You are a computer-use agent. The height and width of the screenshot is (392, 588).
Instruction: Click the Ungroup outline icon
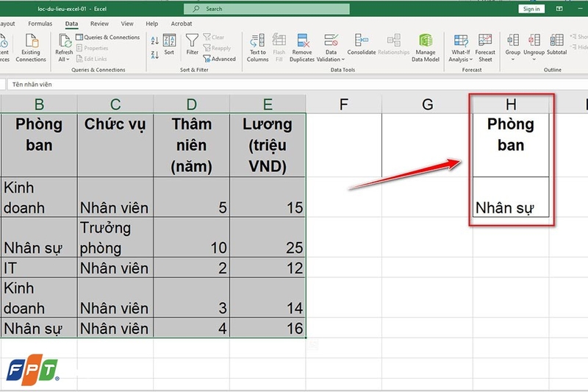(x=534, y=40)
